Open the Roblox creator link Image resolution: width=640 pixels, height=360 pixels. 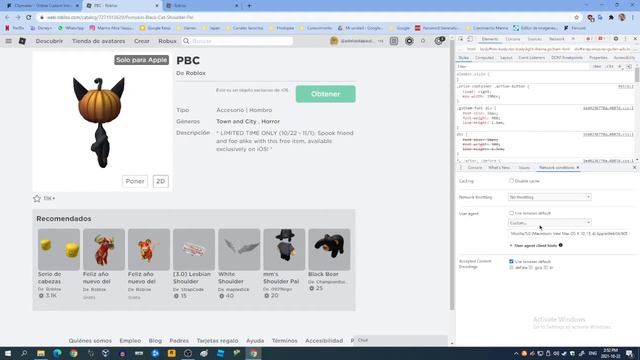(x=195, y=73)
